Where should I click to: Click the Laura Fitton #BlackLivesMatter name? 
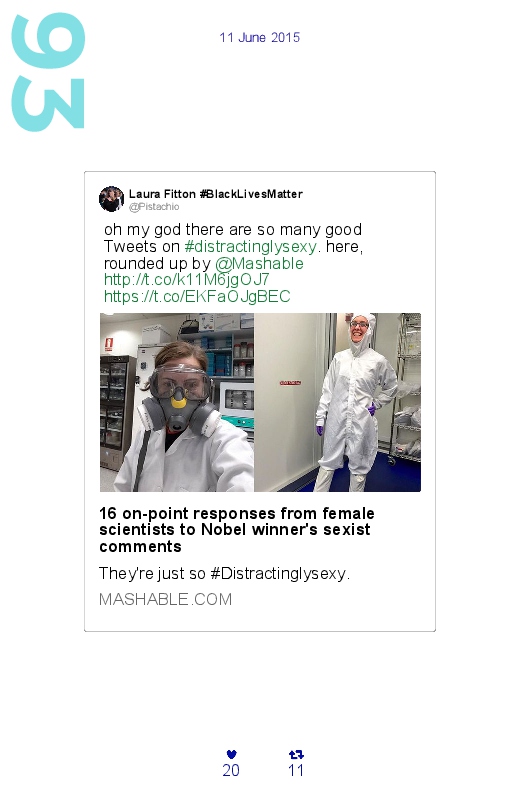[216, 194]
